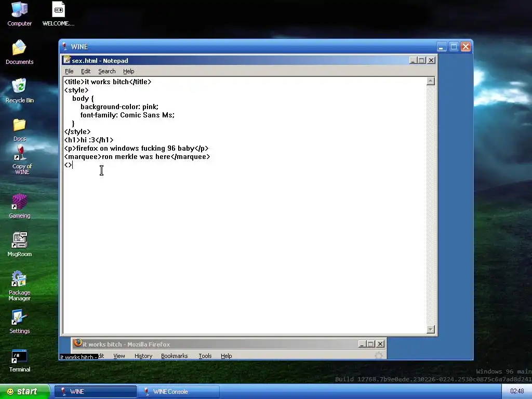Viewport: 532px width, 399px height.
Task: Switch to WINE taskbar button
Action: 96,392
